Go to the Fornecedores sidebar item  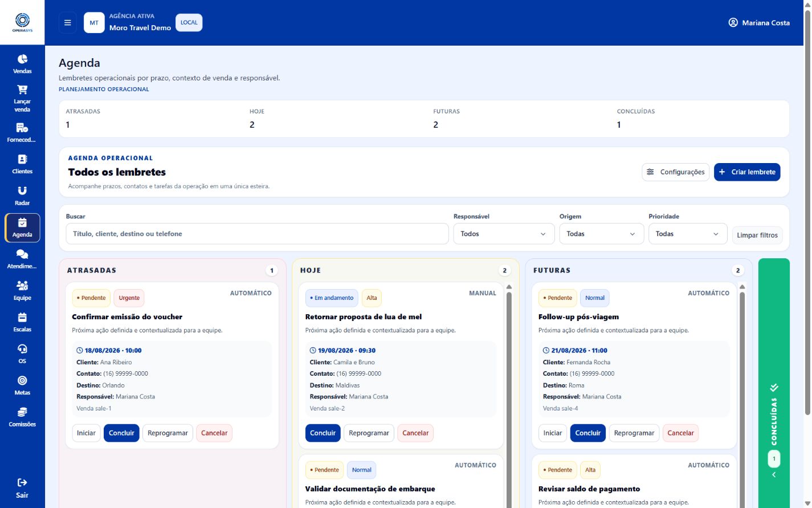click(22, 133)
